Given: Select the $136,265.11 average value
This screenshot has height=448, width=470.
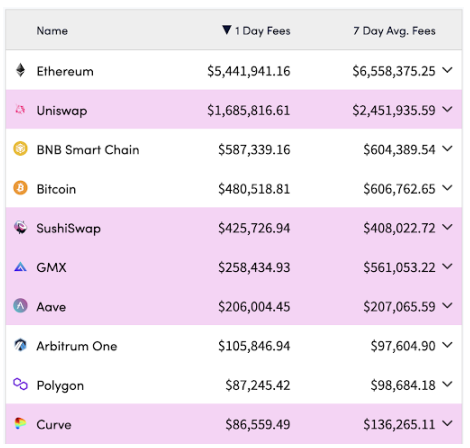Looking at the screenshot, I should click(x=399, y=425).
